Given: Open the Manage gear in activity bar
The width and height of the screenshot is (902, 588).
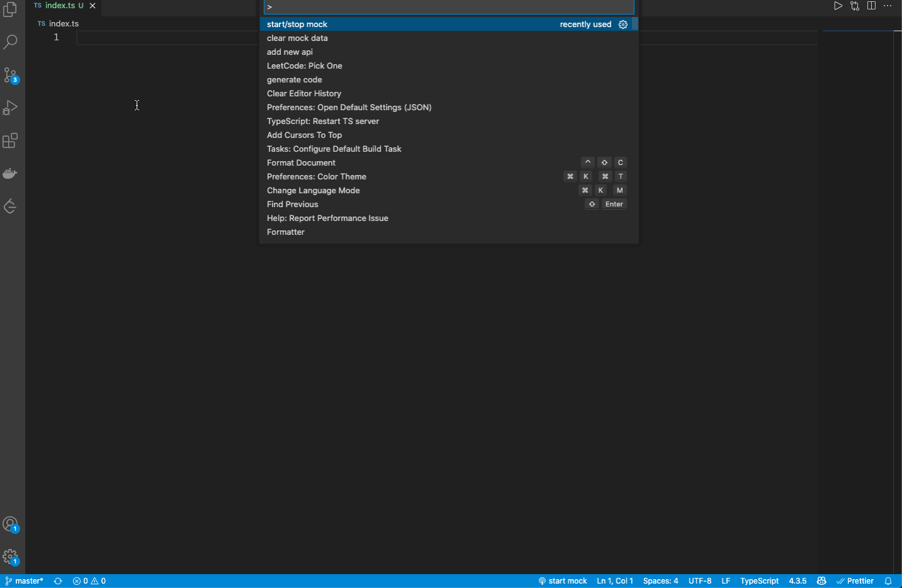Looking at the screenshot, I should (x=11, y=557).
